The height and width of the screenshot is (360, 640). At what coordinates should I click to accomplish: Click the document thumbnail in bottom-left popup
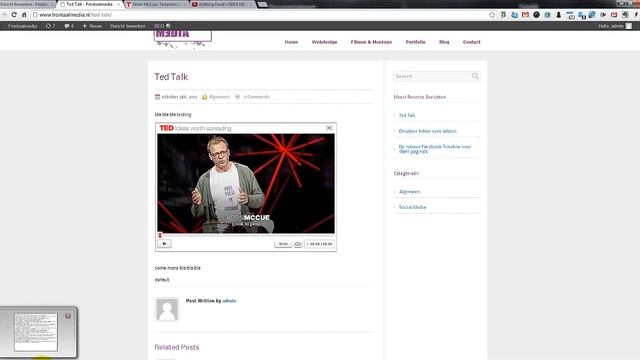pyautogui.click(x=36, y=332)
